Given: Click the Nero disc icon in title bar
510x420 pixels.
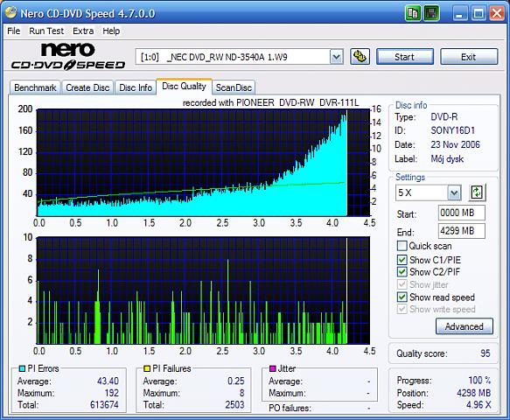Looking at the screenshot, I should coord(10,12).
